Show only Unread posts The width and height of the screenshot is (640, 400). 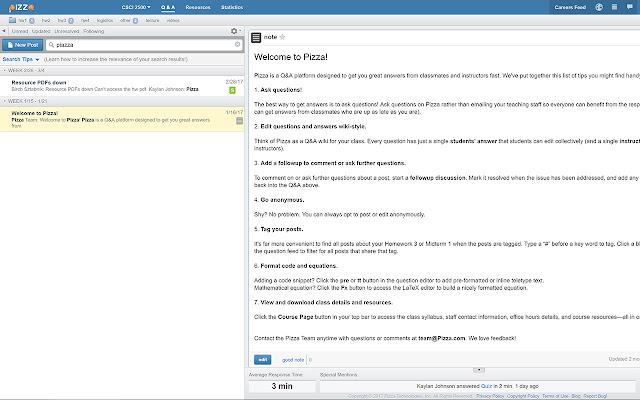pyautogui.click(x=20, y=31)
